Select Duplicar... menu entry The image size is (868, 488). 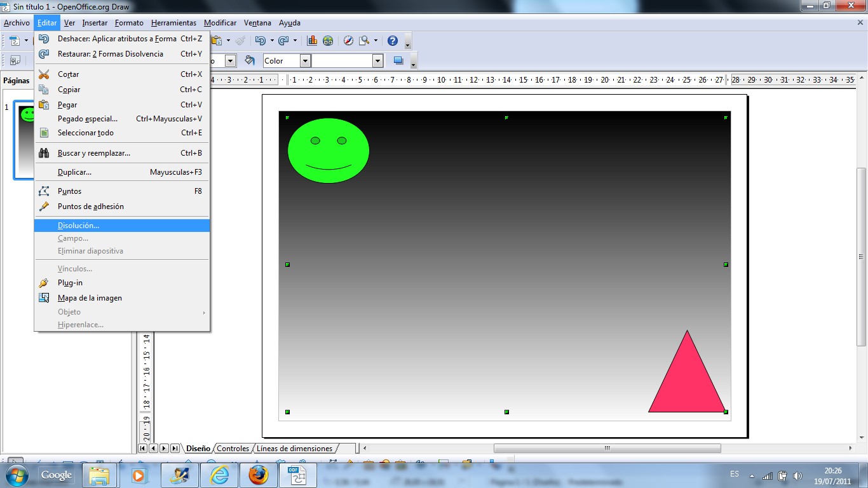coord(122,172)
